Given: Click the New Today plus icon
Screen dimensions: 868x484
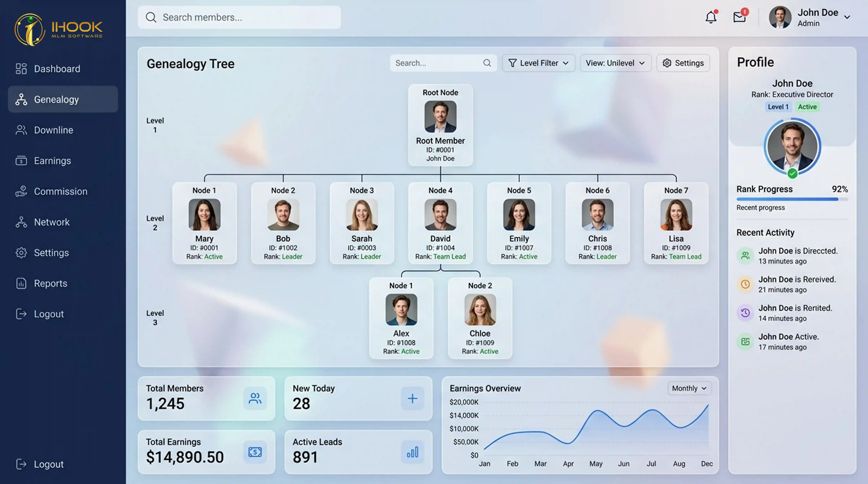Looking at the screenshot, I should (x=412, y=398).
